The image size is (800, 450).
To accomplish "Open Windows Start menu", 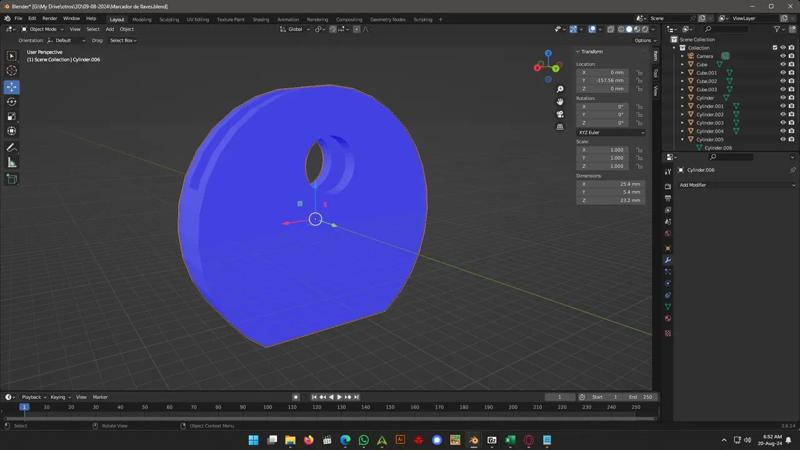I will coord(253,440).
